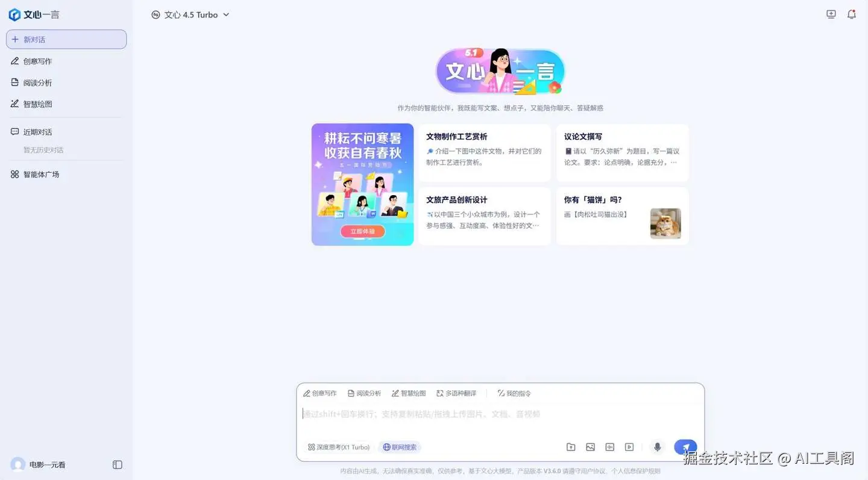
Task: Click the 暂无历史对话 text
Action: tap(43, 150)
